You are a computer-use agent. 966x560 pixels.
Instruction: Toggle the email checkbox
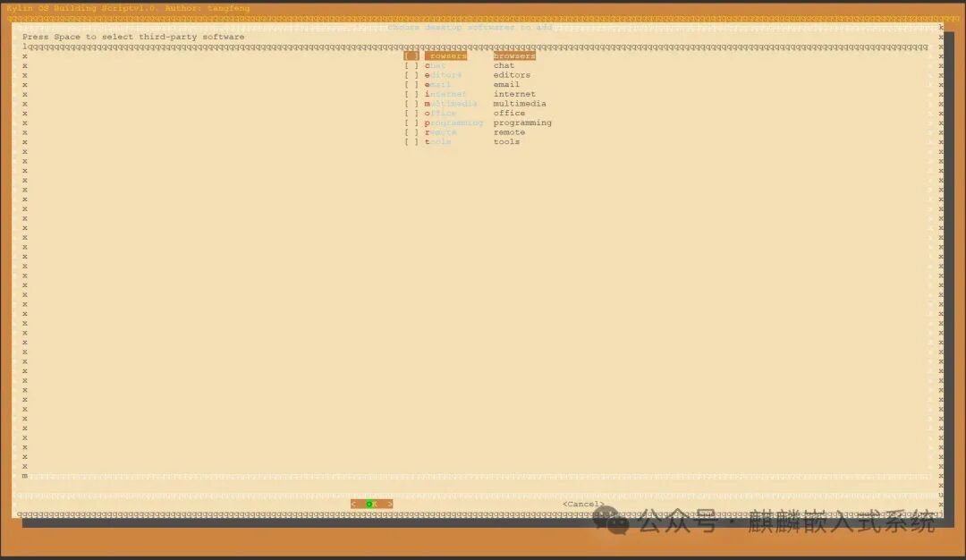point(411,84)
